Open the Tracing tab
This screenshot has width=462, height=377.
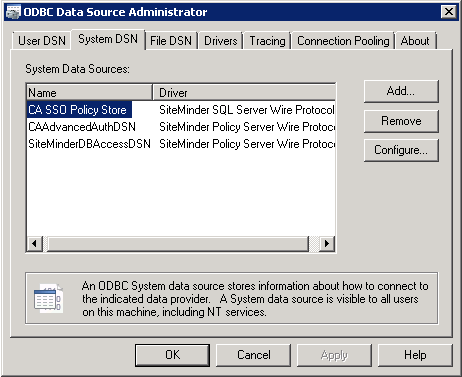pyautogui.click(x=267, y=41)
